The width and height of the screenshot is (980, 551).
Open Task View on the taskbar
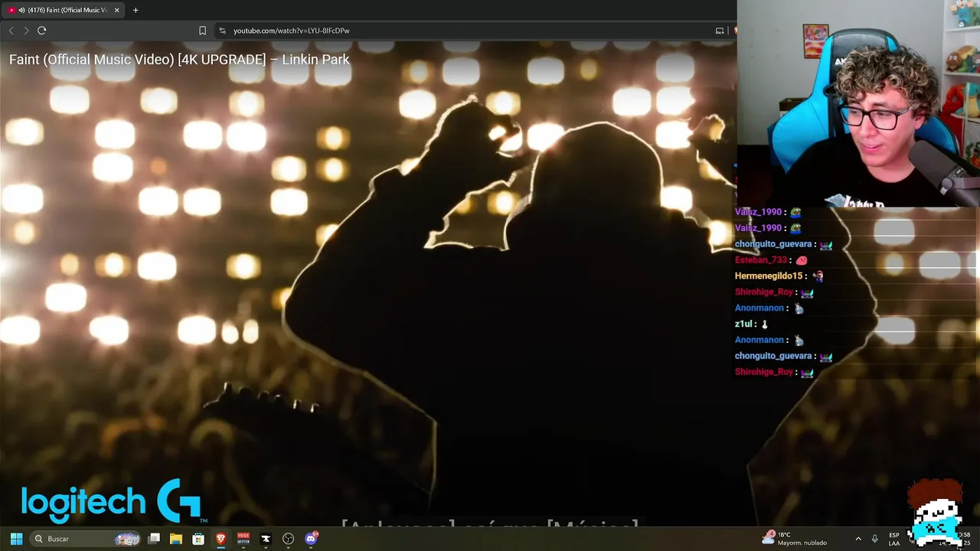coord(154,539)
